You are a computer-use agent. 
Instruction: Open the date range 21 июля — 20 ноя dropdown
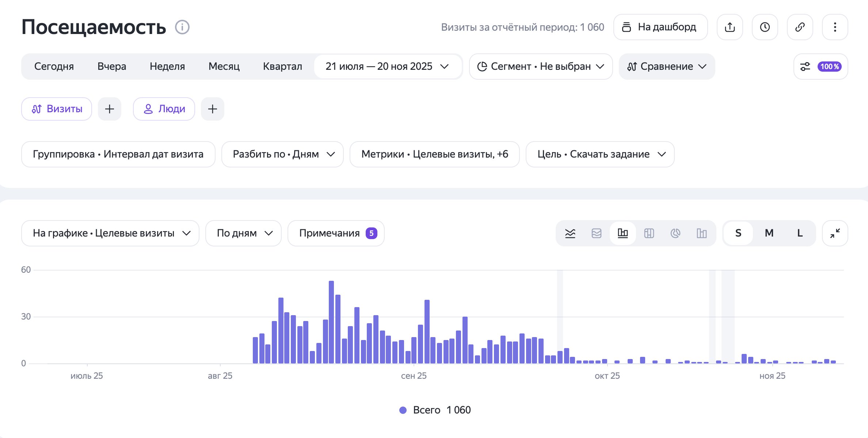(388, 67)
